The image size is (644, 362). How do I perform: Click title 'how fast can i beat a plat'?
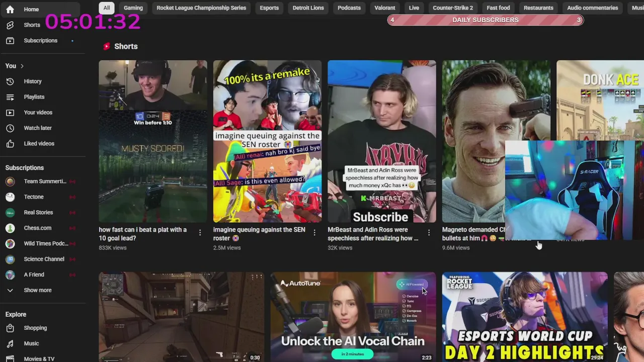coord(143,234)
